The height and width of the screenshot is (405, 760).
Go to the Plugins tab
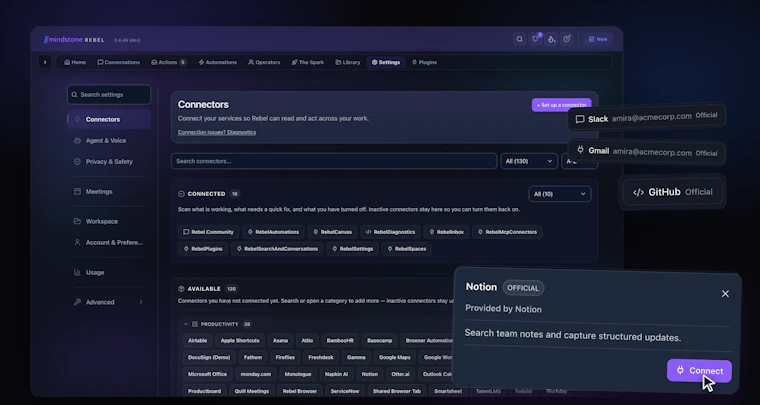424,62
